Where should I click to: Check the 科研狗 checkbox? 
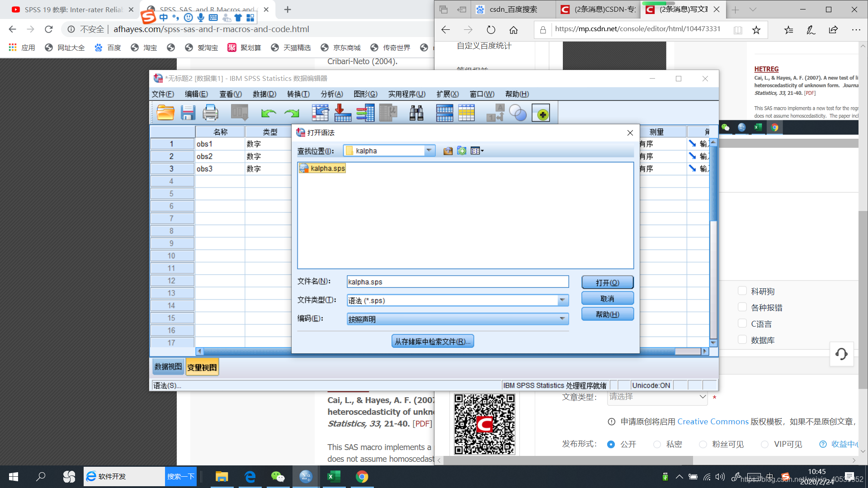coord(742,291)
